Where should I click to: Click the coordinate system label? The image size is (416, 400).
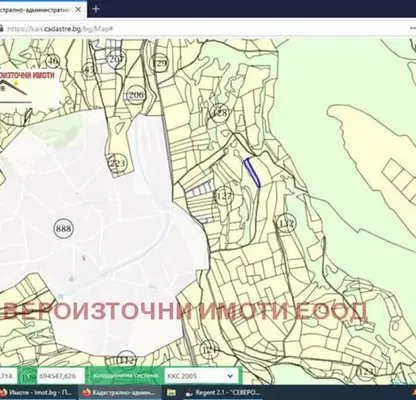(125, 376)
